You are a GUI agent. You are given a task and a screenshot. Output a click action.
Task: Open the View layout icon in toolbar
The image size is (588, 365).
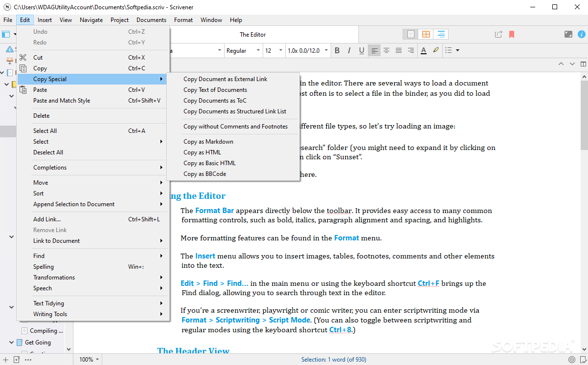[6, 34]
